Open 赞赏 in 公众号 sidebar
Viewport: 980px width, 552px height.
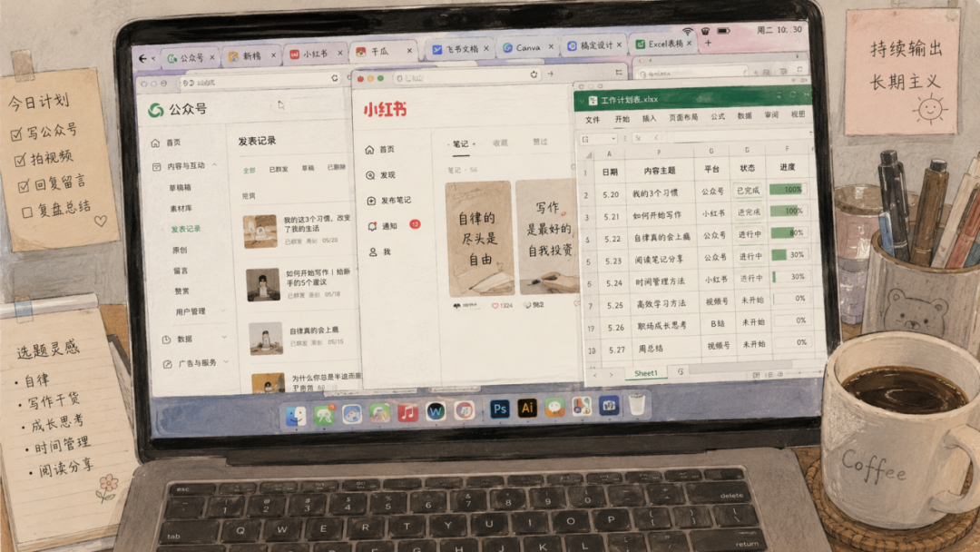(x=181, y=291)
